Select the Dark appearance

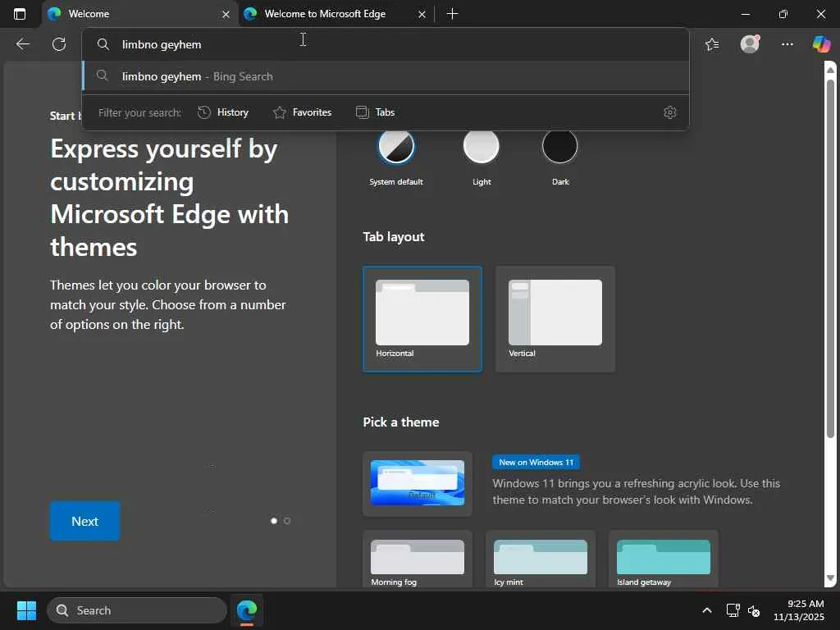(559, 146)
